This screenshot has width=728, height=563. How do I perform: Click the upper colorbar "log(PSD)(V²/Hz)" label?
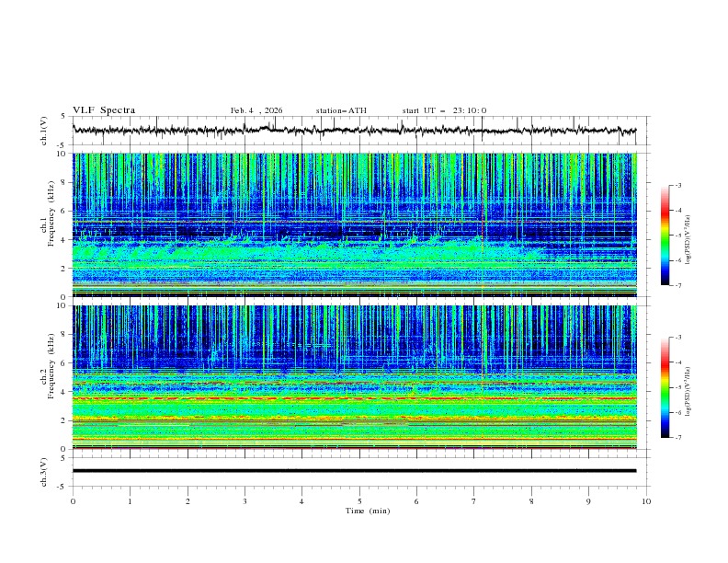(x=688, y=240)
